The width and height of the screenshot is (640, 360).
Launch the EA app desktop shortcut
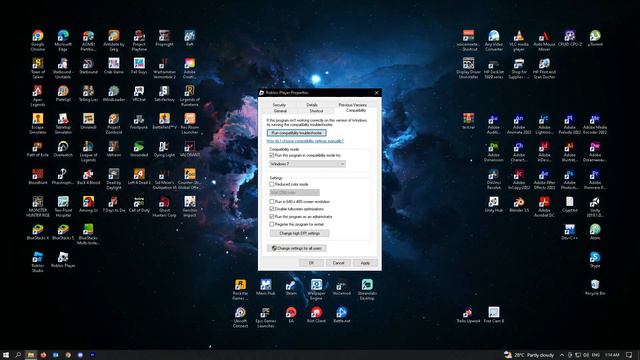pos(291,314)
